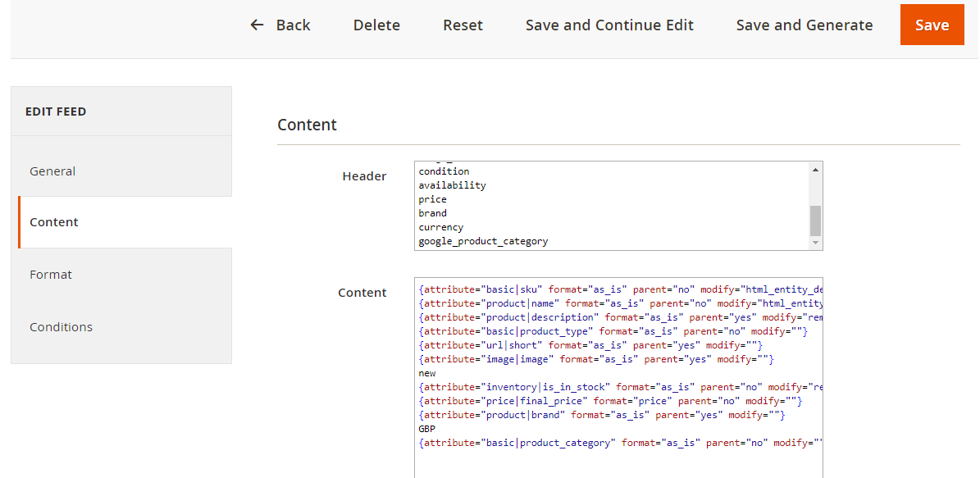Image resolution: width=980 pixels, height=478 pixels.
Task: Click the Header field scrollbar thumb
Action: coord(815,221)
